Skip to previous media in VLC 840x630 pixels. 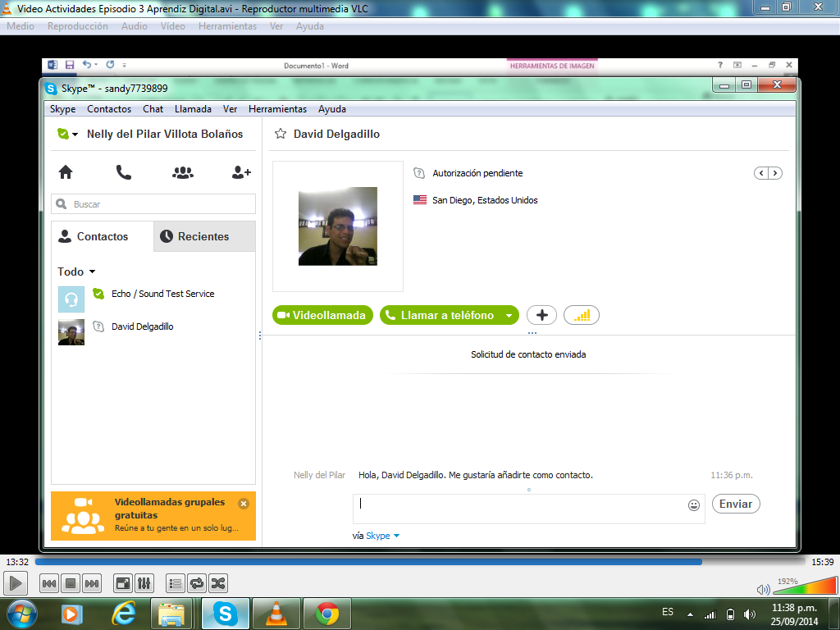click(49, 583)
